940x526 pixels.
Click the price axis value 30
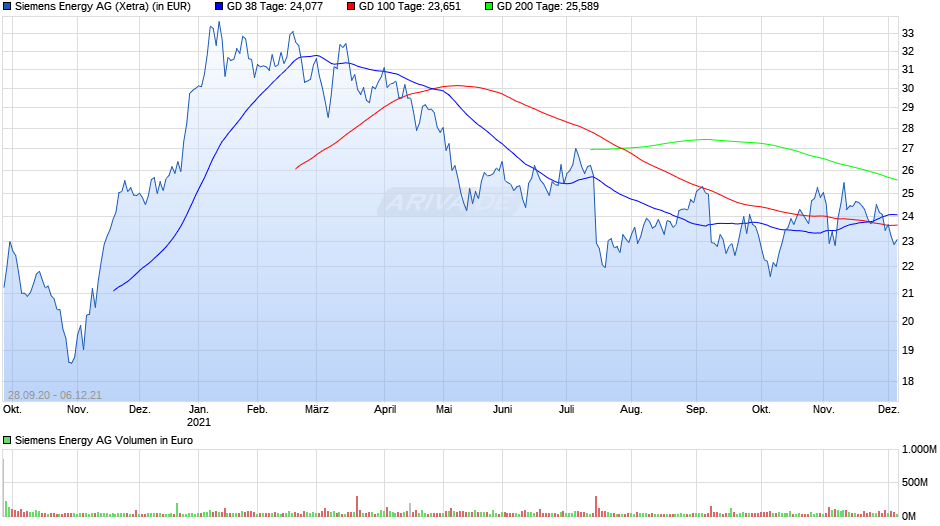[x=908, y=88]
